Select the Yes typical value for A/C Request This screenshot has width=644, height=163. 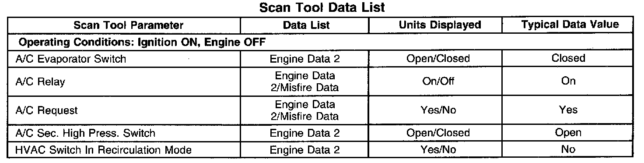(569, 110)
